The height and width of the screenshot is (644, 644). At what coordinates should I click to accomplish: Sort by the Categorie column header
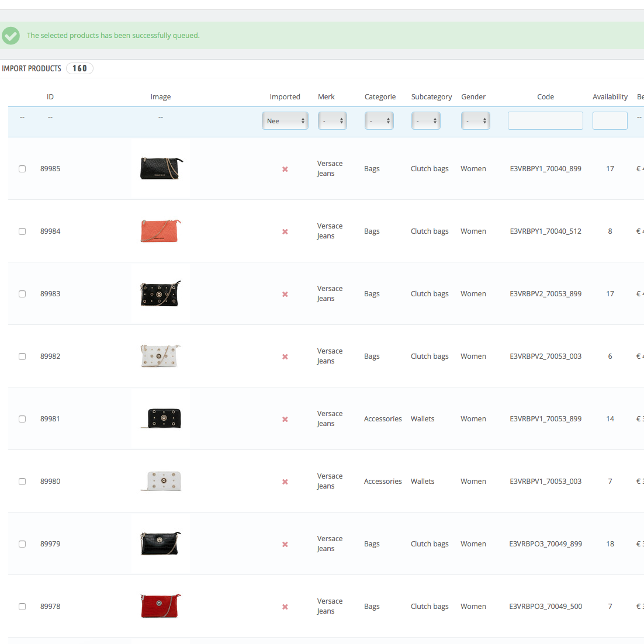(380, 96)
